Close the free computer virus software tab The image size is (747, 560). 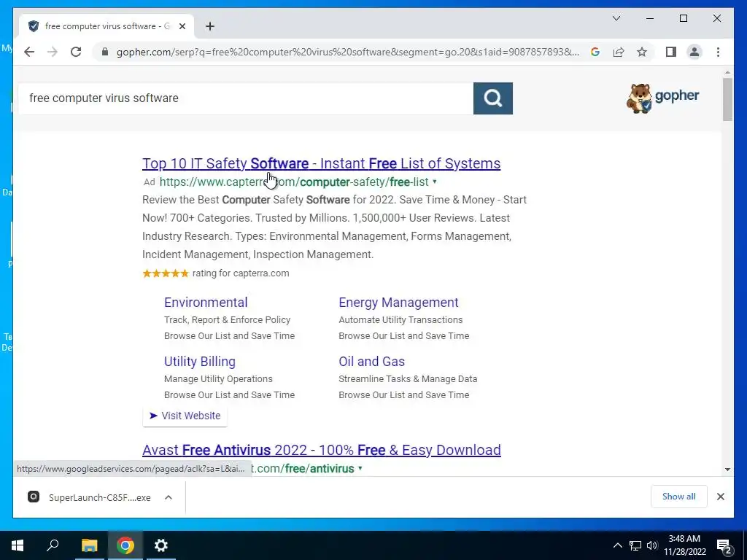point(182,26)
